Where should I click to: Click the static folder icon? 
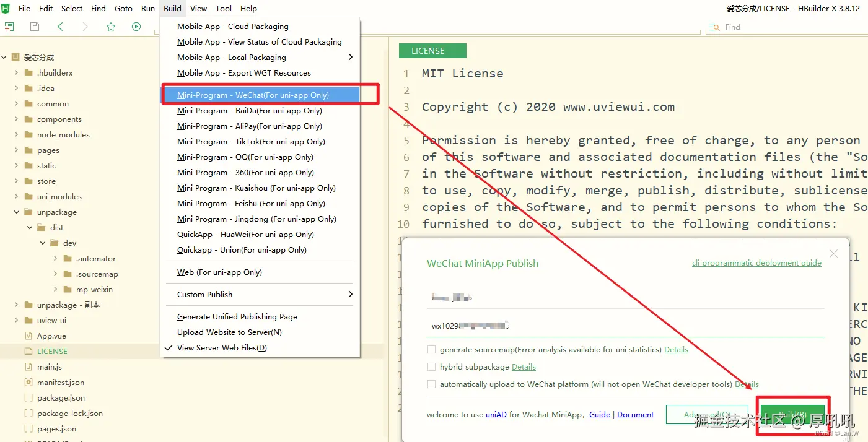(x=28, y=165)
